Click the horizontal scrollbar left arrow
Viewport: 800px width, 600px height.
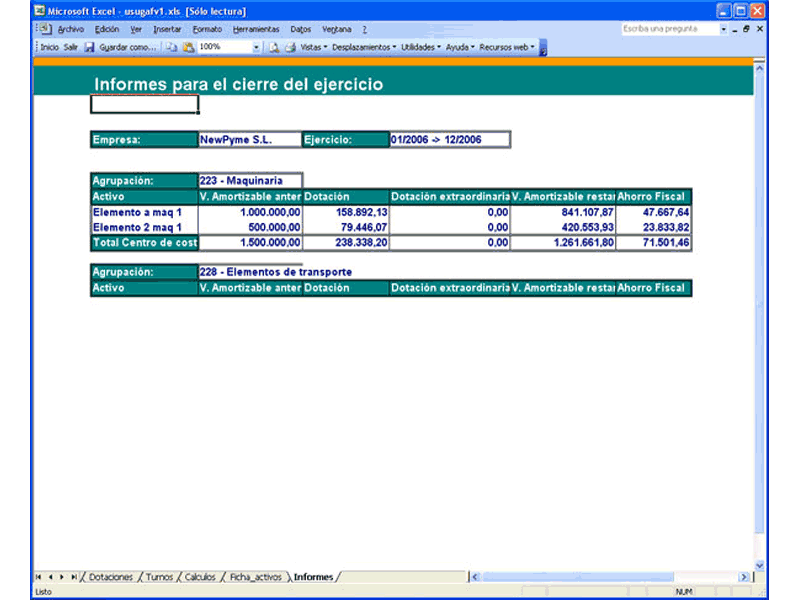pos(475,577)
